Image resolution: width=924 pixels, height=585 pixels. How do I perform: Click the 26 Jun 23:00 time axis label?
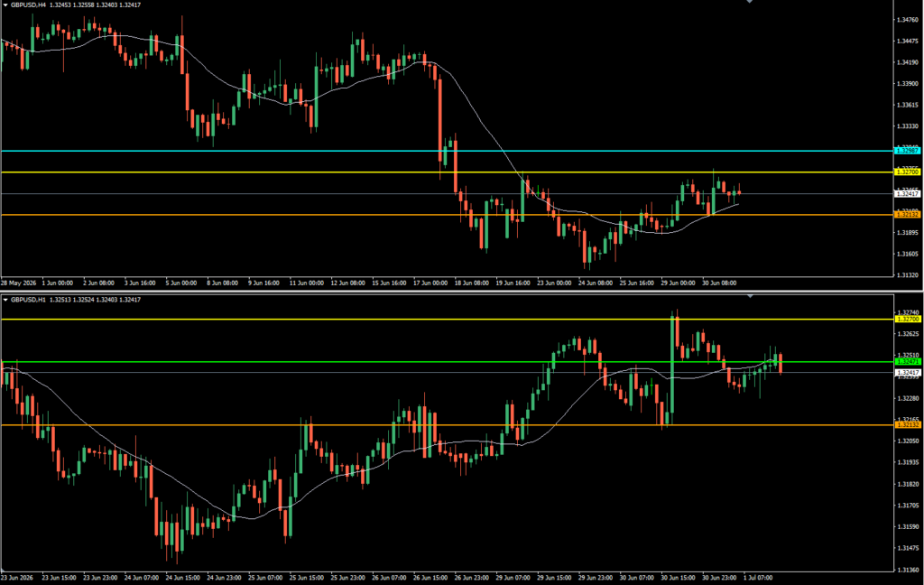click(471, 578)
